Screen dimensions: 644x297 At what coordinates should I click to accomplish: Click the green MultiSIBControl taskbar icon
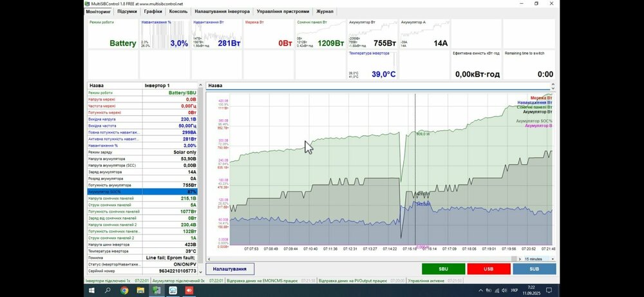156,291
